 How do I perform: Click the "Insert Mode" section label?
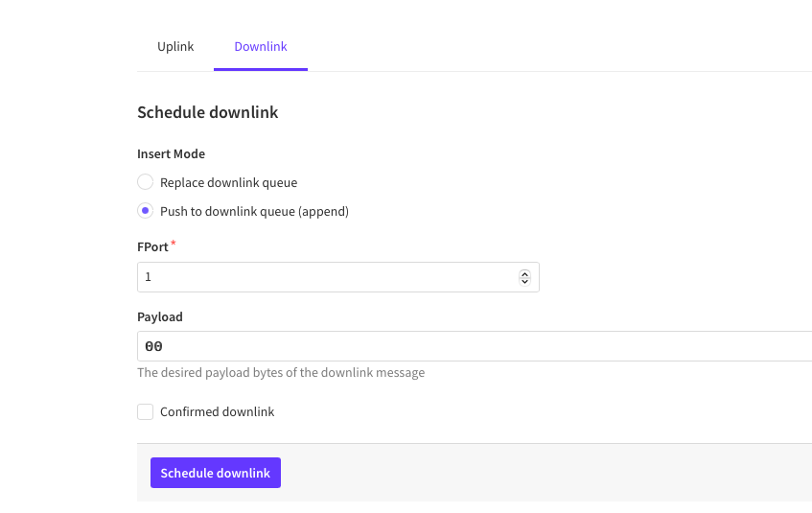171,153
